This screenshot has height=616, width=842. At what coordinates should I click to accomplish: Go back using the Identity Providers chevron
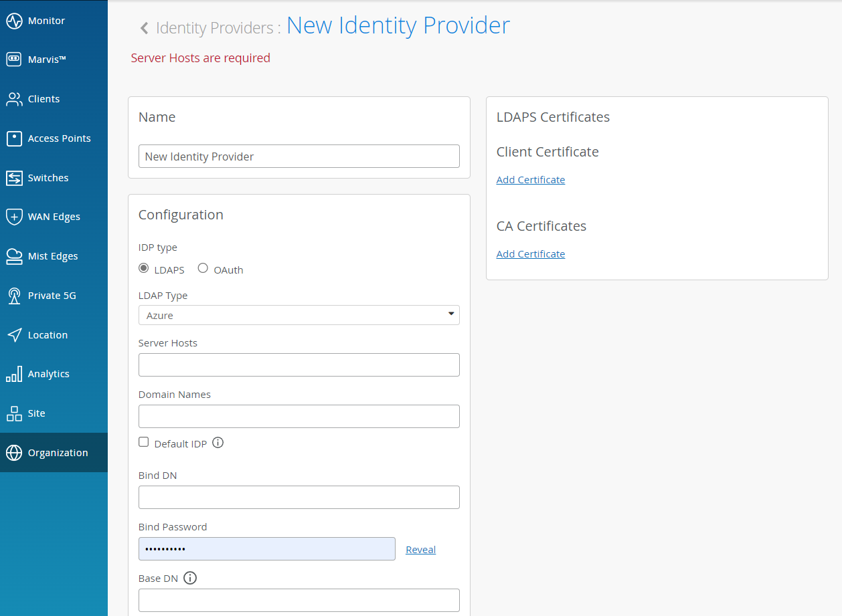[144, 27]
